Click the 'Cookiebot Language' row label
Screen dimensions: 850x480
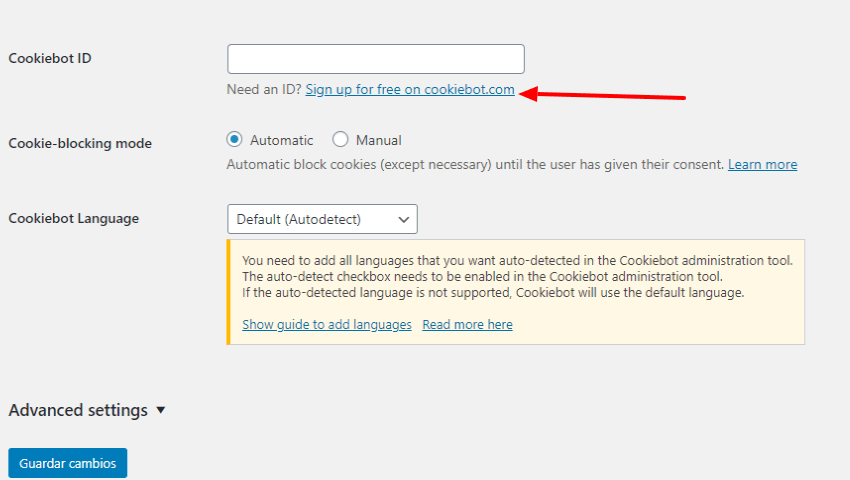[73, 219]
